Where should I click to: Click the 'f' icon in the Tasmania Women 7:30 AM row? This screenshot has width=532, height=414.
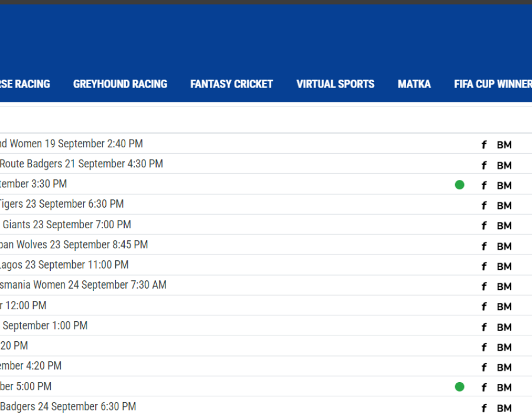484,286
